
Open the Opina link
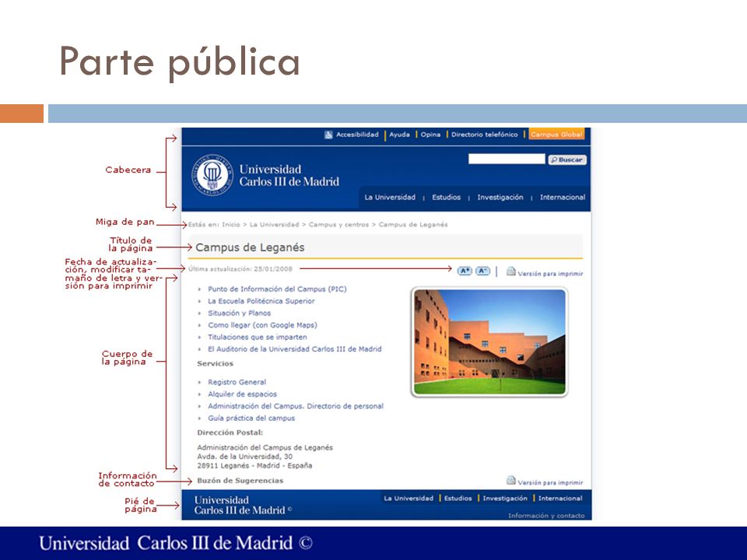[430, 135]
